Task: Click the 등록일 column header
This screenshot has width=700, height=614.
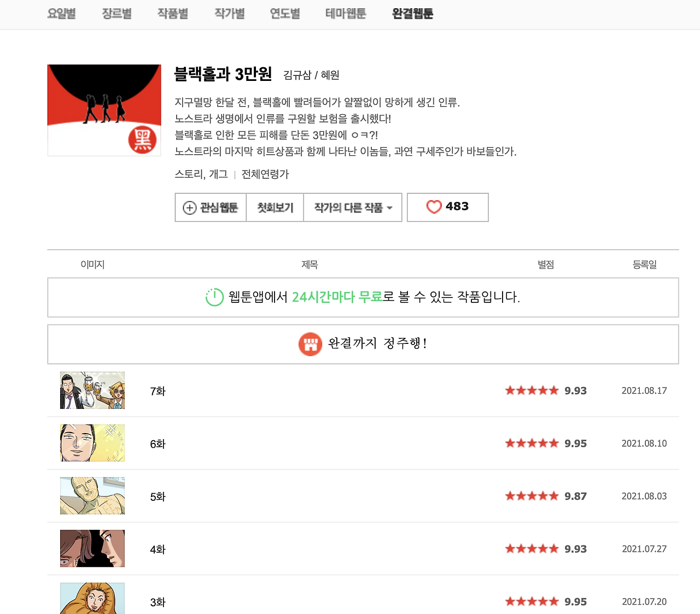Action: click(645, 265)
